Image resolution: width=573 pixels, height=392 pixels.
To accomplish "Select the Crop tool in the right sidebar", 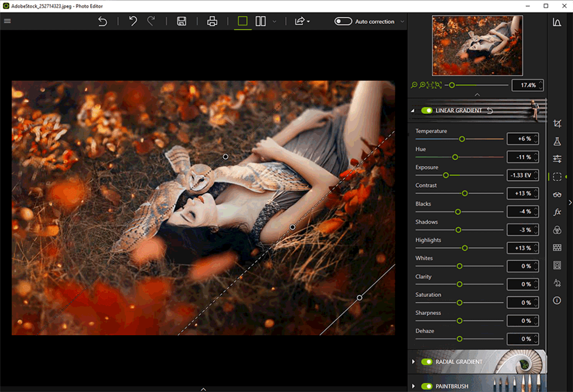I will coord(557,123).
